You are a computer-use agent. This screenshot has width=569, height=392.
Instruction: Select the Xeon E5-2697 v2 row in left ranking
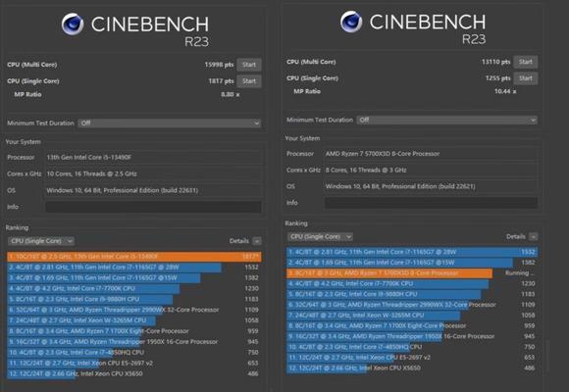pyautogui.click(x=134, y=363)
